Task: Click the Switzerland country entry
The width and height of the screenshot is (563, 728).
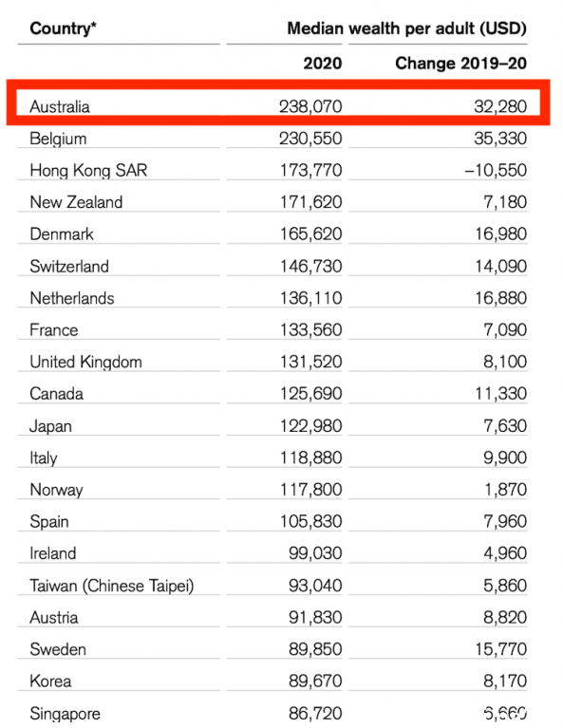Action: tap(69, 266)
